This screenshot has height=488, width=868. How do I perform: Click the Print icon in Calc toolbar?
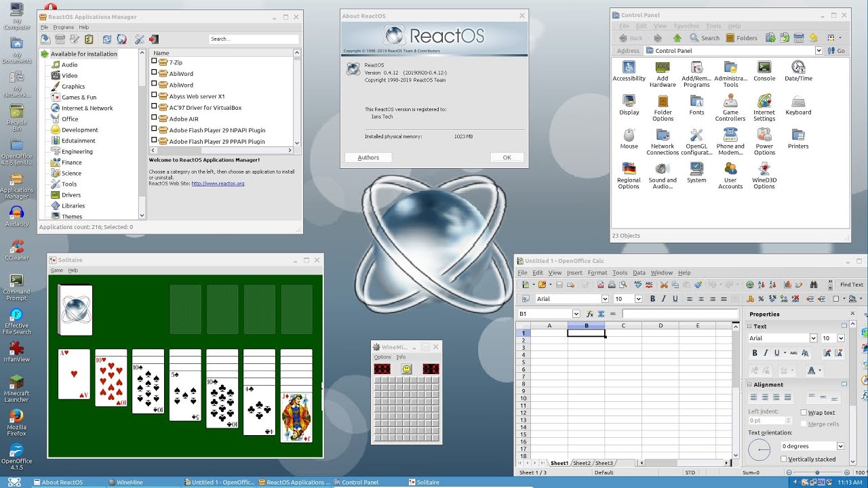tap(612, 285)
